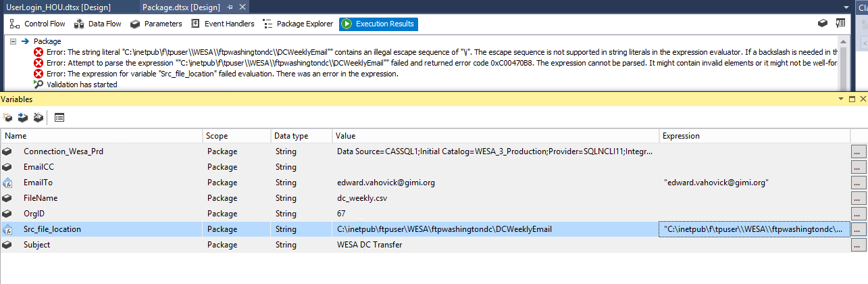868x284 pixels.
Task: Click the Add Variable icon
Action: click(x=8, y=117)
